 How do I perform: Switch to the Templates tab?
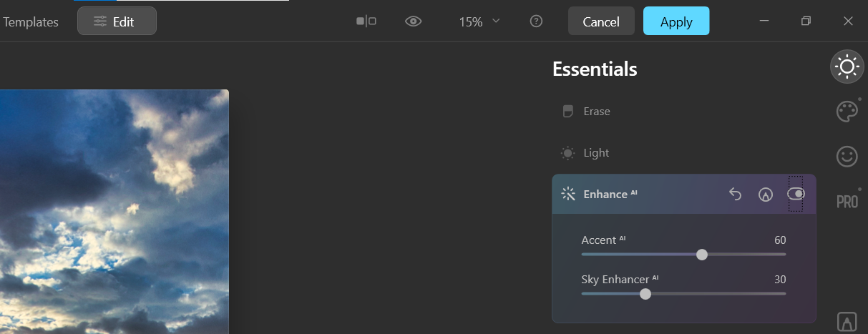coord(30,21)
